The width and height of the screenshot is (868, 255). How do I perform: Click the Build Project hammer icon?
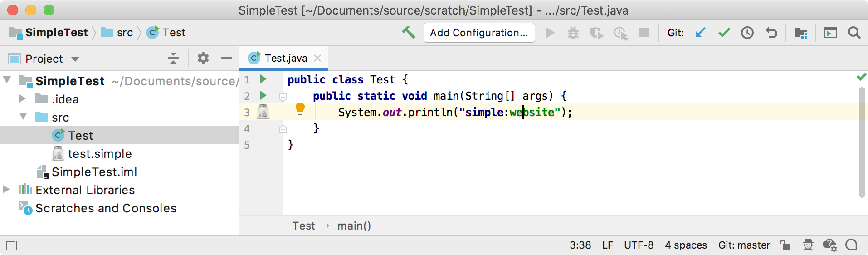tap(409, 33)
